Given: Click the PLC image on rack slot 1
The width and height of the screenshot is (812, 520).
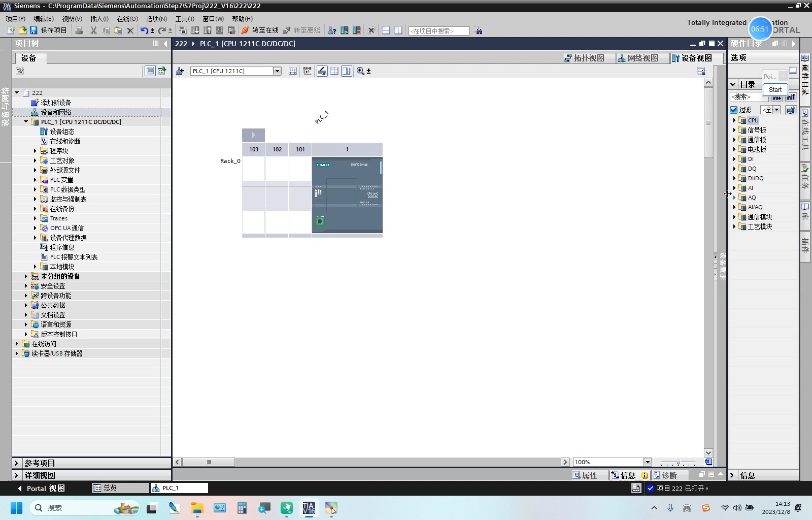Looking at the screenshot, I should point(347,195).
